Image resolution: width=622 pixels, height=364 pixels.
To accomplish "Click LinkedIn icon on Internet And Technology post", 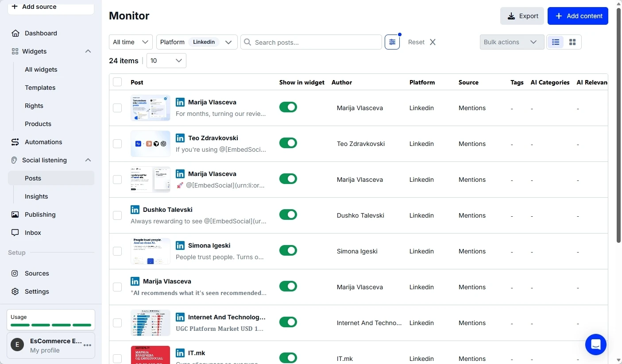I will (180, 317).
